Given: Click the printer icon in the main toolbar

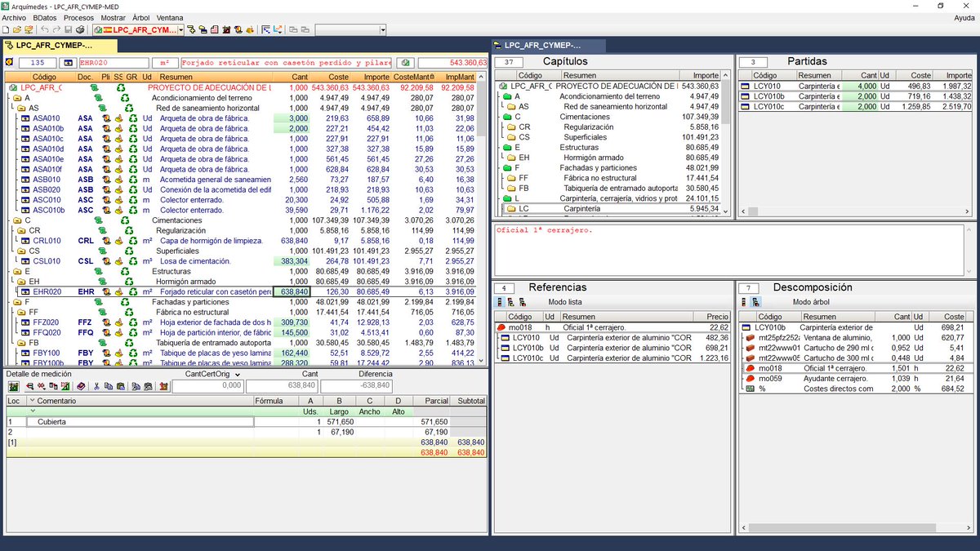Looking at the screenshot, I should point(80,30).
